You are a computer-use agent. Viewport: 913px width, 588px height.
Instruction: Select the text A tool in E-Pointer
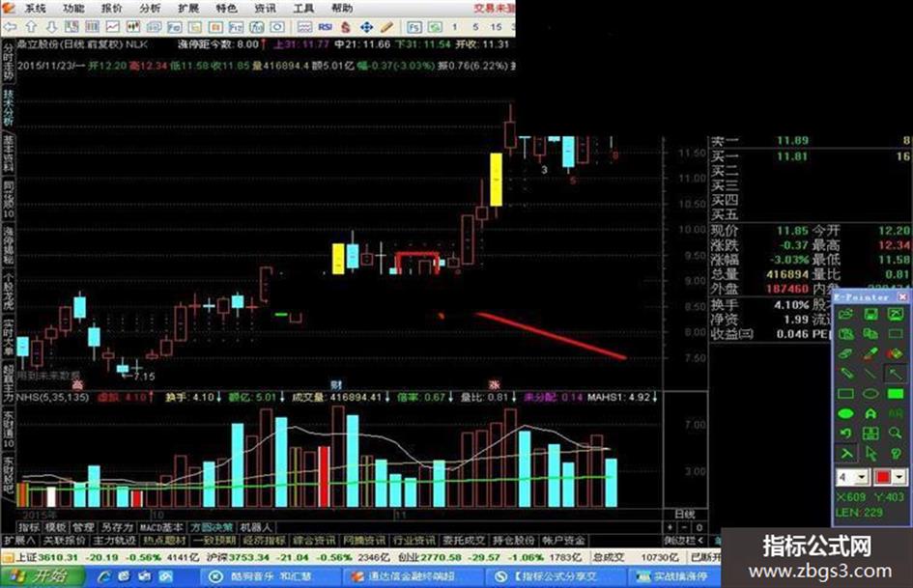point(870,413)
